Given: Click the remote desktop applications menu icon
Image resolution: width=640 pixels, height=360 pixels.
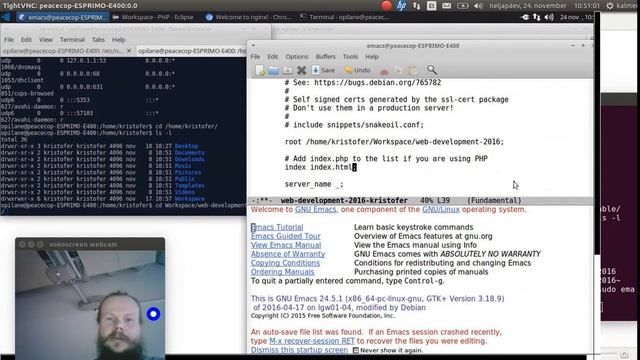Looking at the screenshot, I should [x=6, y=17].
